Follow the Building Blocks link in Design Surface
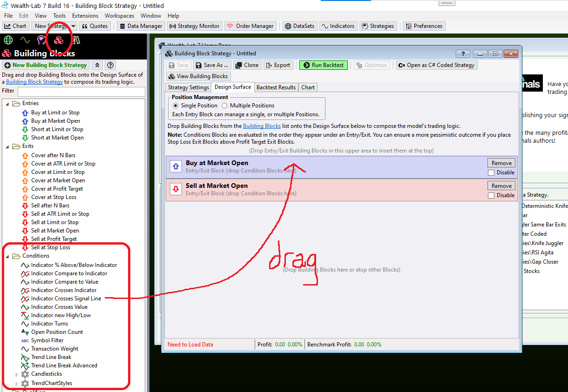The height and width of the screenshot is (392, 568). point(262,126)
